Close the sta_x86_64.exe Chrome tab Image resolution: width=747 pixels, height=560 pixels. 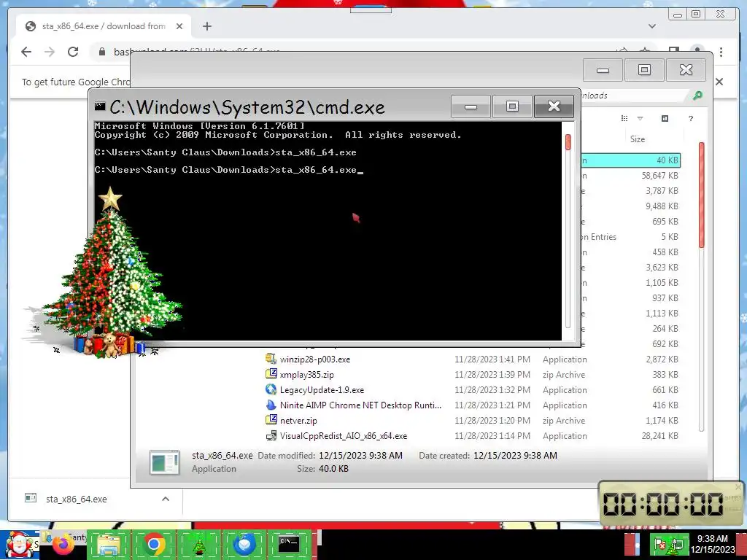click(x=179, y=26)
